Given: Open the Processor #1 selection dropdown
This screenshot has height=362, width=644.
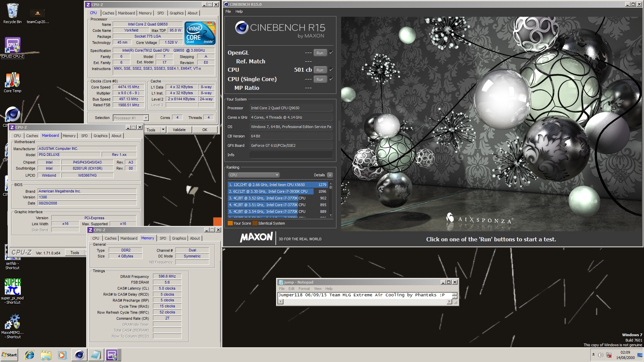Looking at the screenshot, I should point(146,118).
